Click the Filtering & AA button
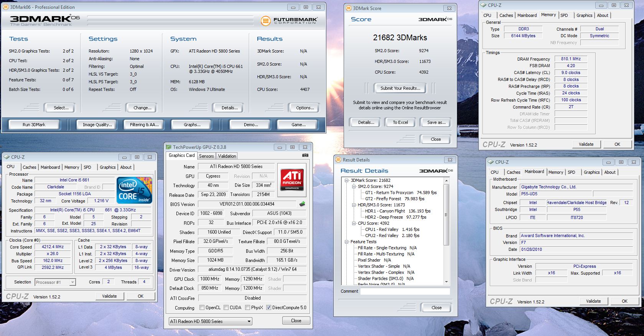Image resolution: width=644 pixels, height=336 pixels. coord(144,125)
